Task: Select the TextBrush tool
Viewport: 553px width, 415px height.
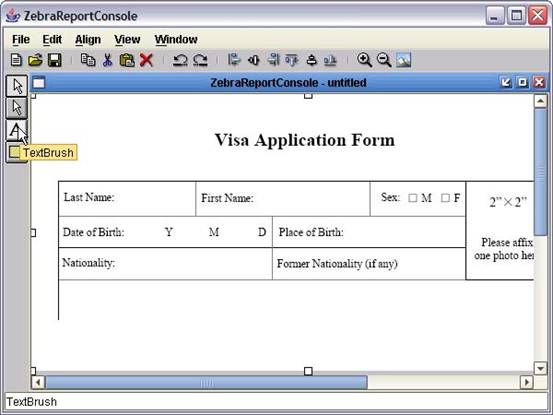Action: 17,131
